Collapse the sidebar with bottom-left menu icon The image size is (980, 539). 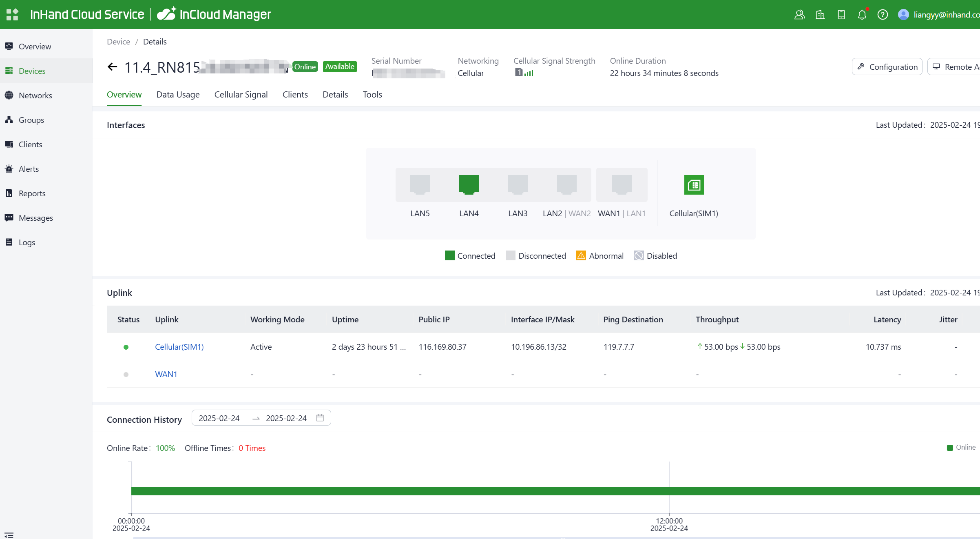click(9, 535)
